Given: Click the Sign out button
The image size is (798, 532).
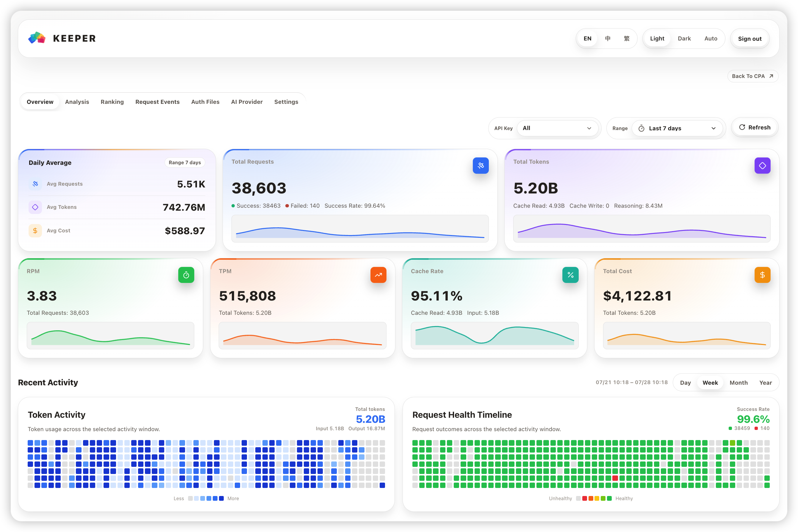Looking at the screenshot, I should pyautogui.click(x=750, y=38).
